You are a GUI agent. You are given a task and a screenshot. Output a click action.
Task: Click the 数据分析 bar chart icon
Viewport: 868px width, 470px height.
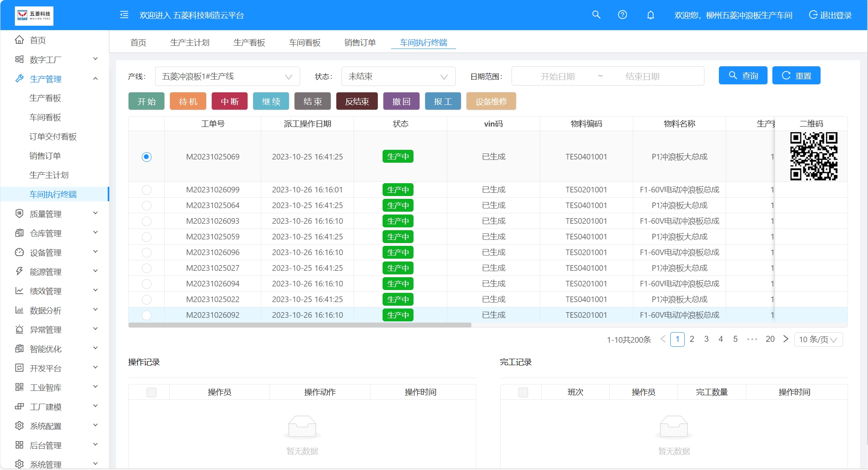point(19,310)
